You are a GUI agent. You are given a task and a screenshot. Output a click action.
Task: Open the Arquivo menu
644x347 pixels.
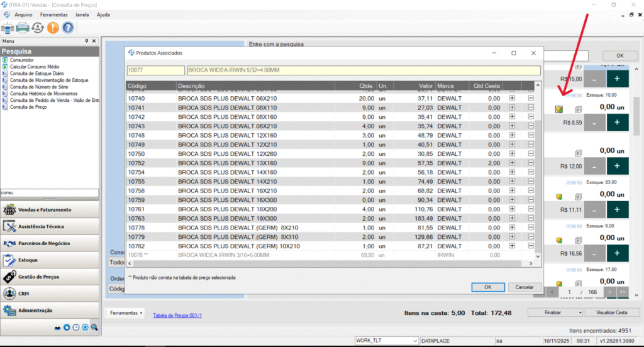coord(23,14)
